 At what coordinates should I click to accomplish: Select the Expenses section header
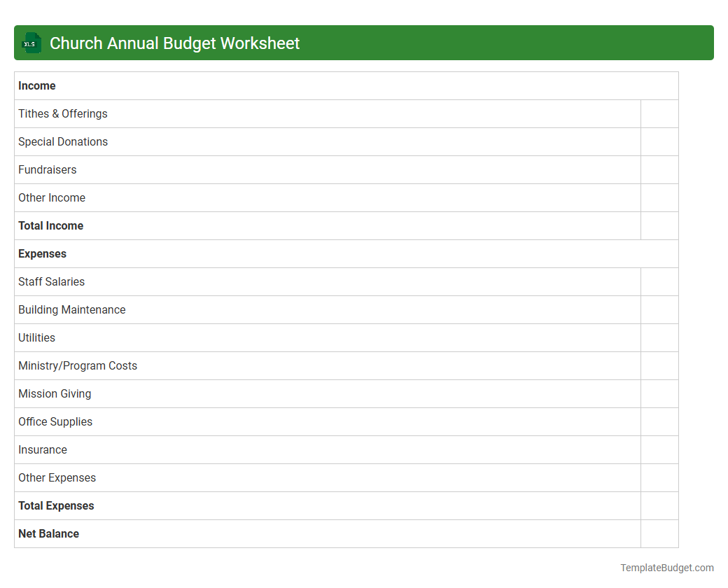(x=42, y=253)
